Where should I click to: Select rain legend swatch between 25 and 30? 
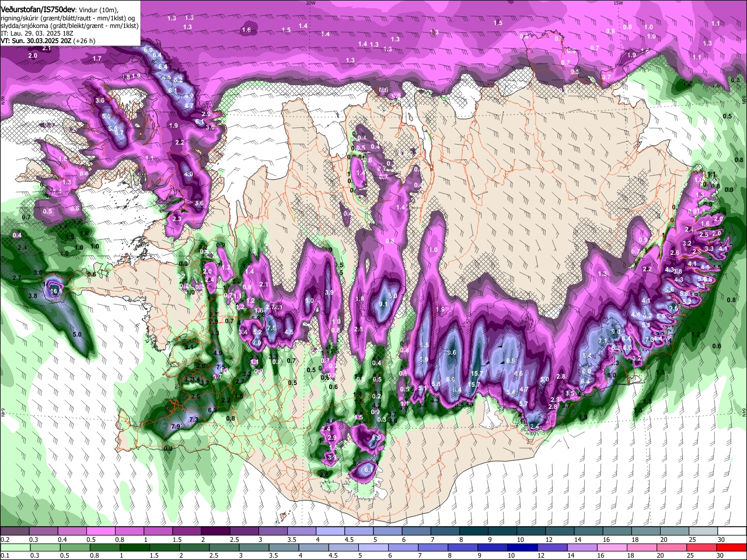coord(701,548)
